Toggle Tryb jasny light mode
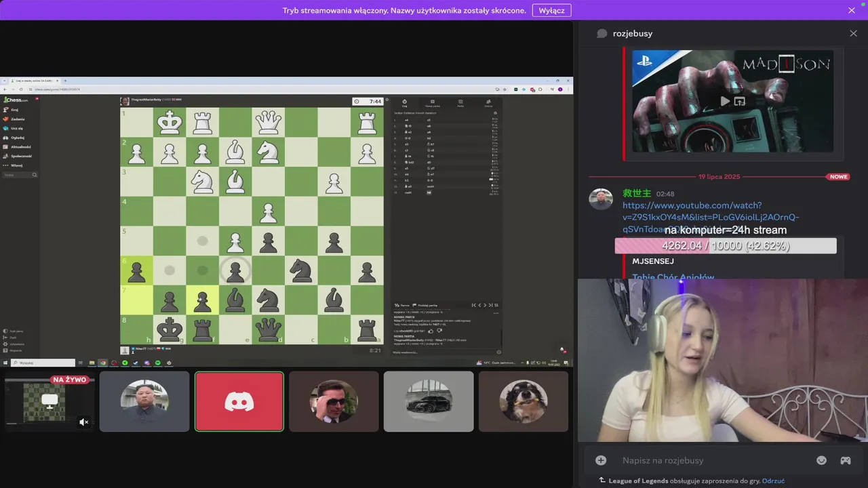868x488 pixels. point(14,331)
